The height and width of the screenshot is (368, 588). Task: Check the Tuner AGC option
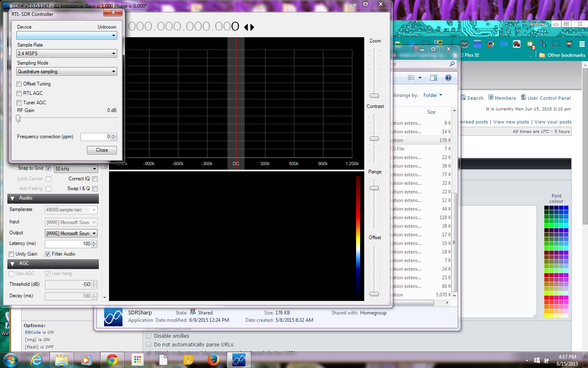19,103
